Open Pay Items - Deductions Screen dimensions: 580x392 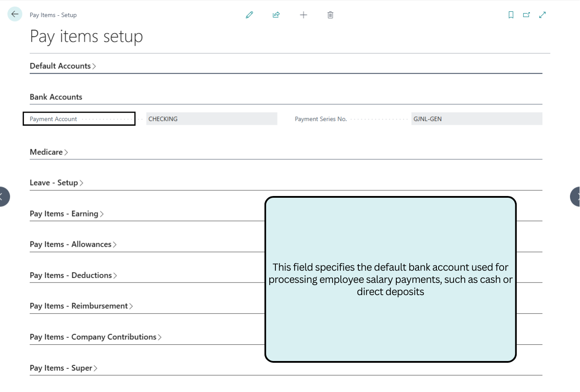pos(73,275)
